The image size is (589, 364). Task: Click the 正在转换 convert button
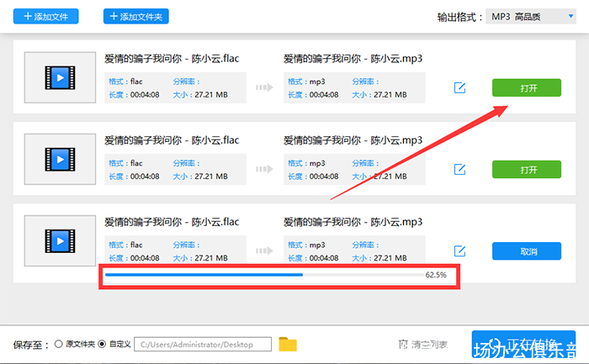pyautogui.click(x=523, y=344)
